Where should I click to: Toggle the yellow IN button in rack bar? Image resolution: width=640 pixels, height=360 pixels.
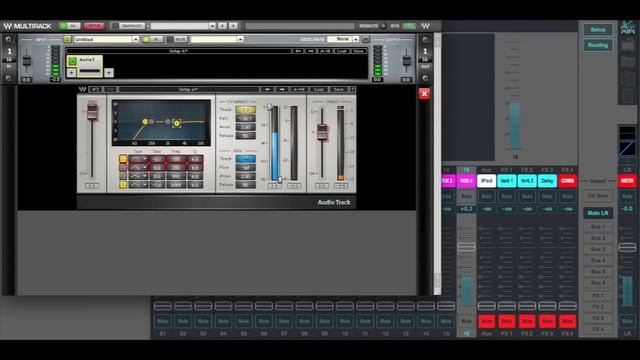pyautogui.click(x=152, y=39)
